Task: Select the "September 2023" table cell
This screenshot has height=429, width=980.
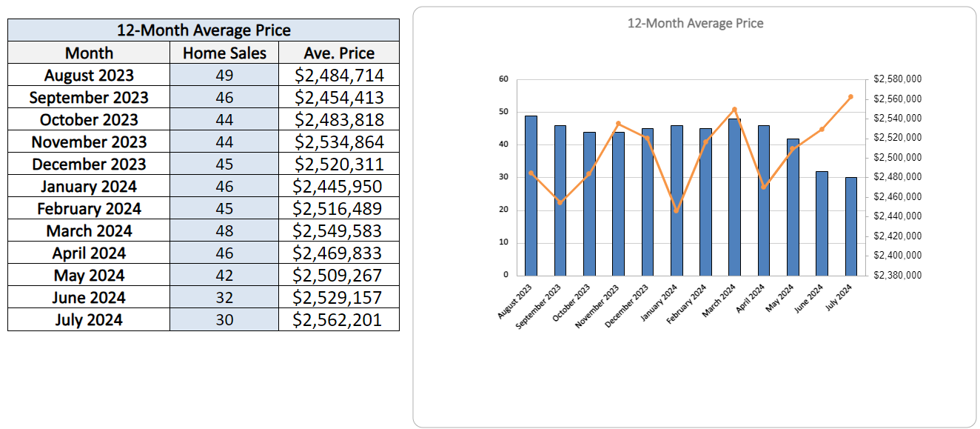Action: click(89, 97)
